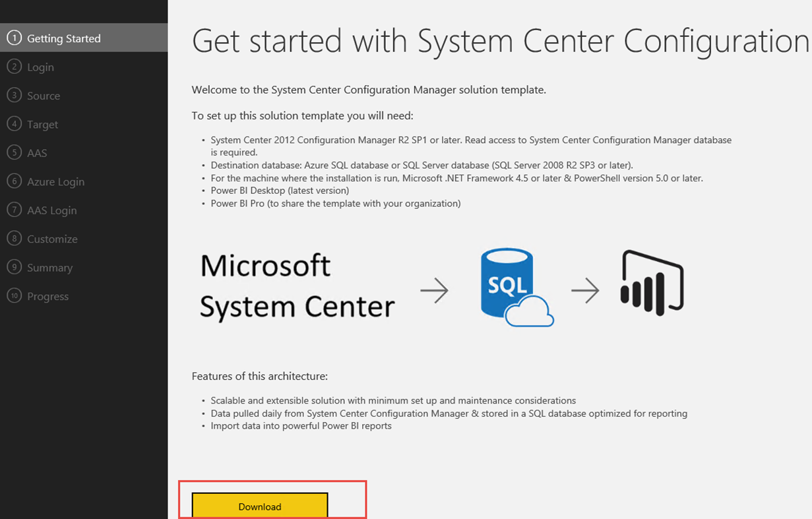This screenshot has width=812, height=519.
Task: Click the yellow Download button
Action: tap(260, 506)
